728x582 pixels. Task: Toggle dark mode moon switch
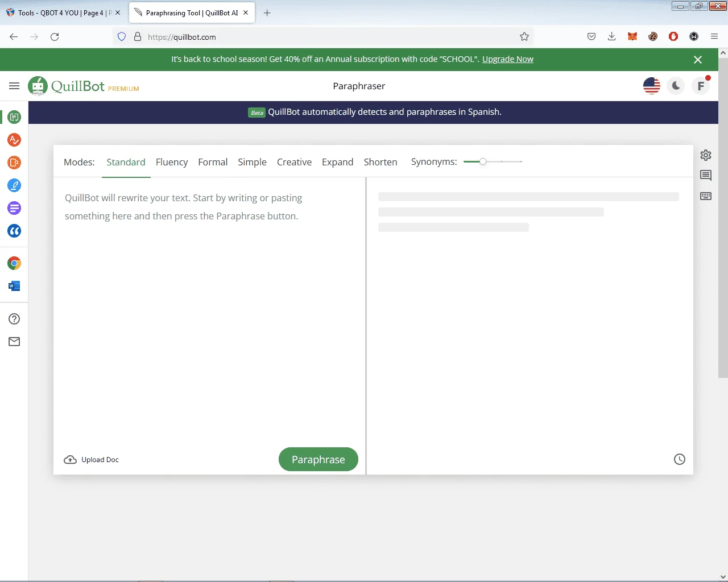tap(676, 86)
